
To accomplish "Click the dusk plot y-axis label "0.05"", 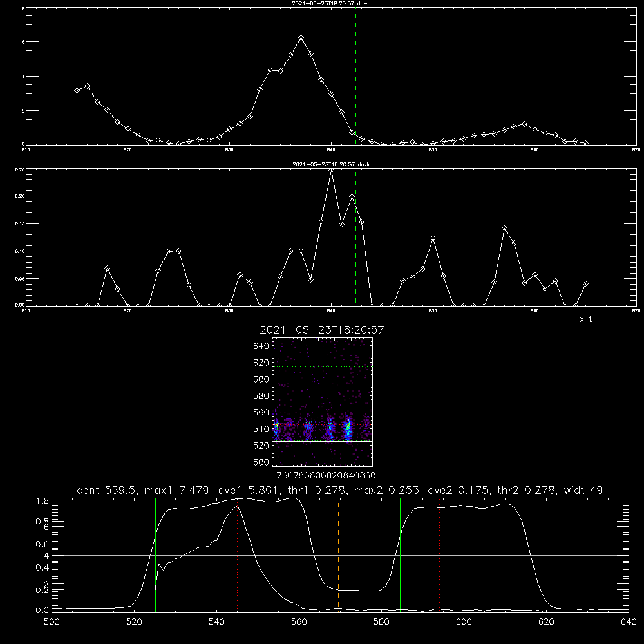I will click(20, 279).
